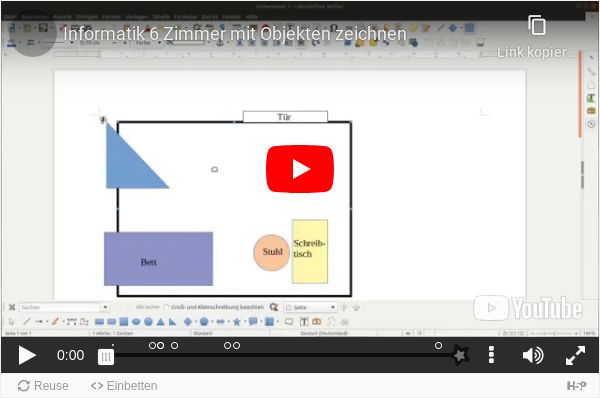The image size is (600, 398).
Task: Open the title 'Informatik 6 Zimmer mit Objekten zeichnen'
Action: point(235,34)
